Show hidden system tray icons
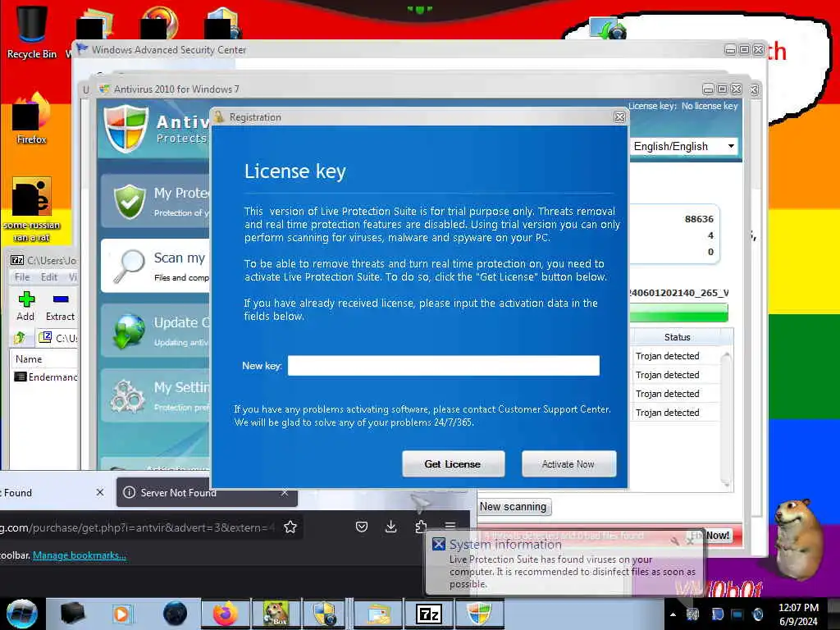 tap(673, 614)
